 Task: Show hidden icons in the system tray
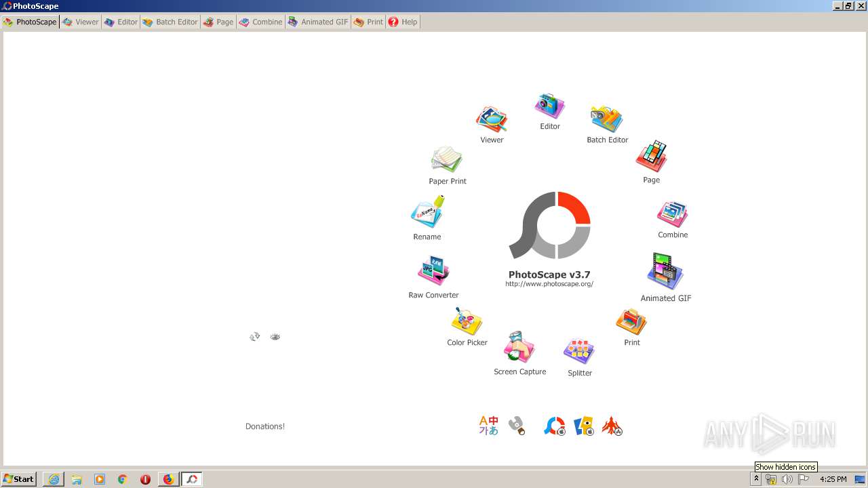click(756, 479)
